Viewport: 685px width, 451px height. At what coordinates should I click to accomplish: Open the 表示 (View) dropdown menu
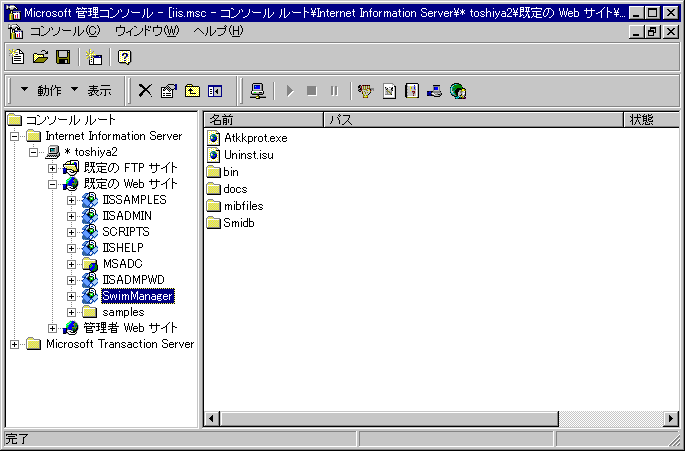91,90
